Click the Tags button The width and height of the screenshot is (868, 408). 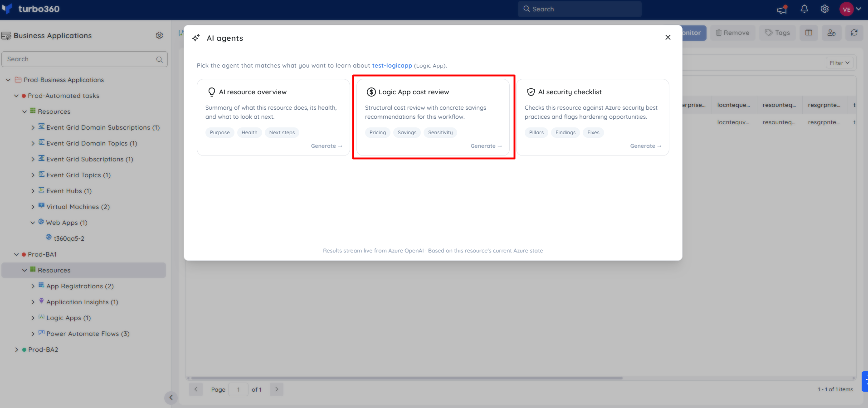point(777,33)
